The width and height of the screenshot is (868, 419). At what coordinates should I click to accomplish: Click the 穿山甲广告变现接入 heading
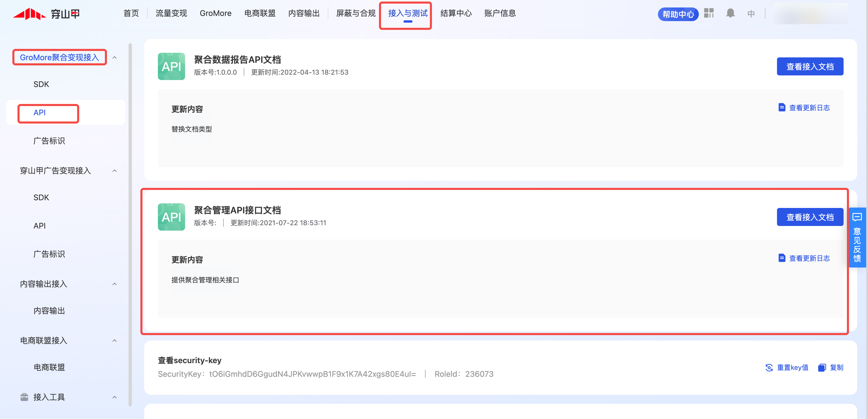click(x=55, y=171)
